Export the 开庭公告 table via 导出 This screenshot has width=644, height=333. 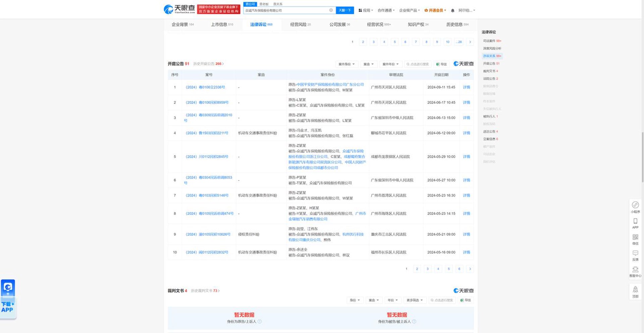click(441, 64)
